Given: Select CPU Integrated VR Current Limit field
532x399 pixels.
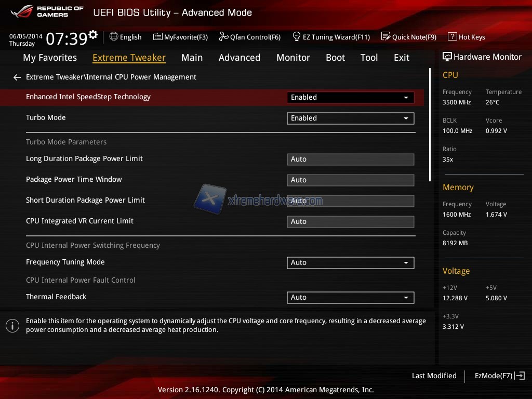Looking at the screenshot, I should click(350, 221).
